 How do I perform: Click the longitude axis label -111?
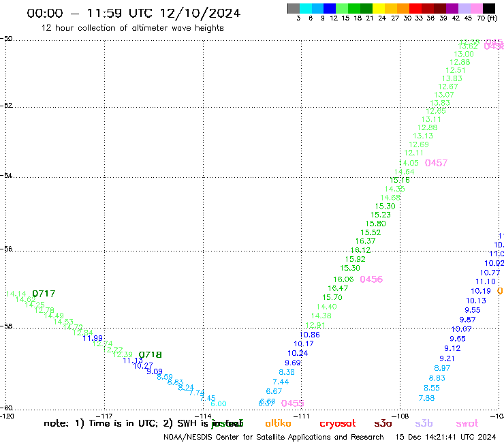pos(301,416)
